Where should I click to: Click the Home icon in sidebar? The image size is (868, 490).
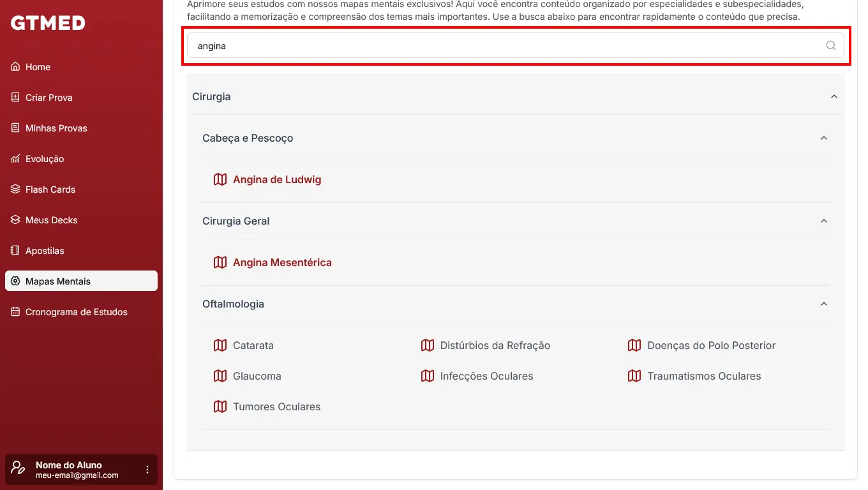tap(15, 67)
